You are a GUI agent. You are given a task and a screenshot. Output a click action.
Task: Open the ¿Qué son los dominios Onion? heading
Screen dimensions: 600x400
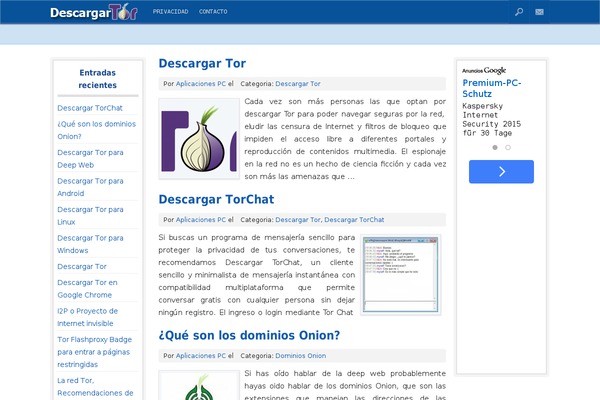pos(249,335)
